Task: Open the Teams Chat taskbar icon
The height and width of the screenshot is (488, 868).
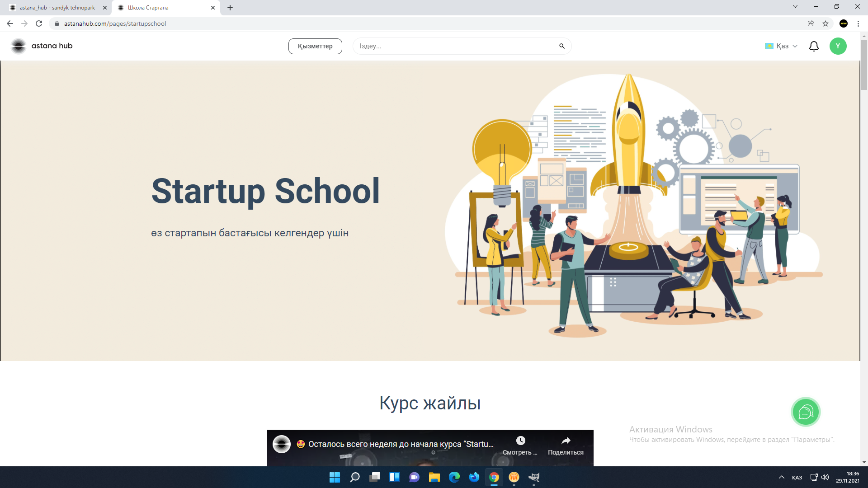Action: pyautogui.click(x=415, y=477)
